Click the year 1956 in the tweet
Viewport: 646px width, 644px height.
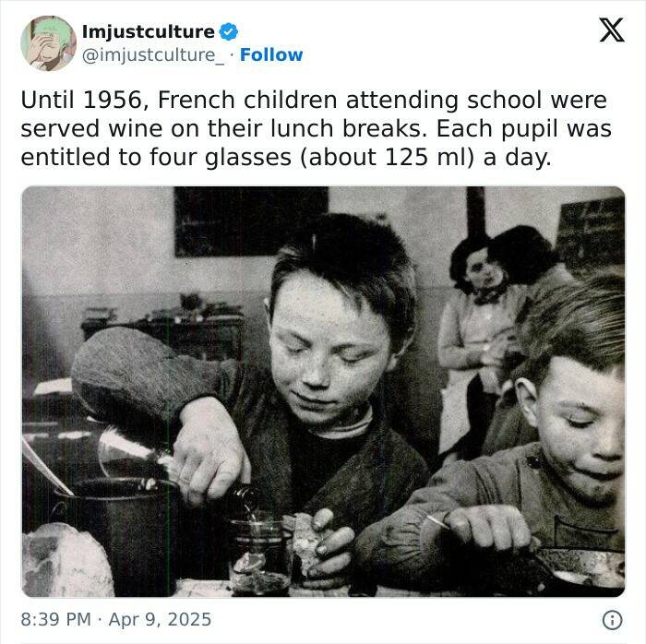click(x=112, y=100)
